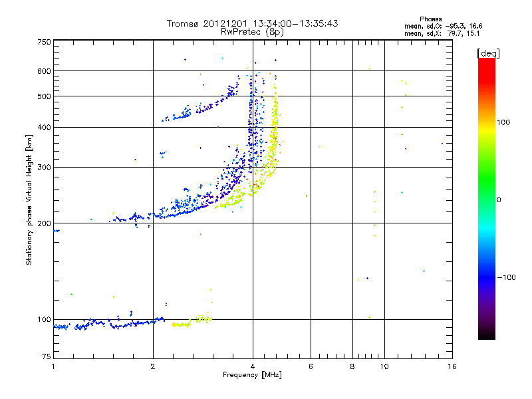Click the '1' frequency tick label
This screenshot has height=399, width=532.
point(53,366)
